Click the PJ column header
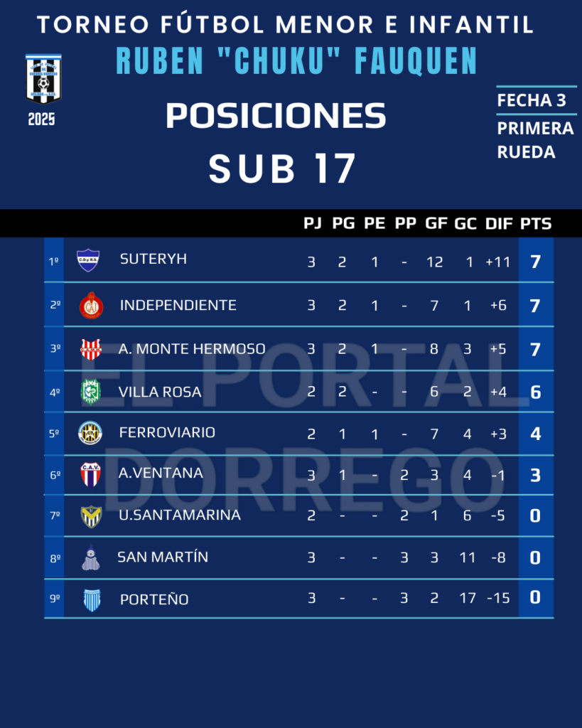 [312, 223]
